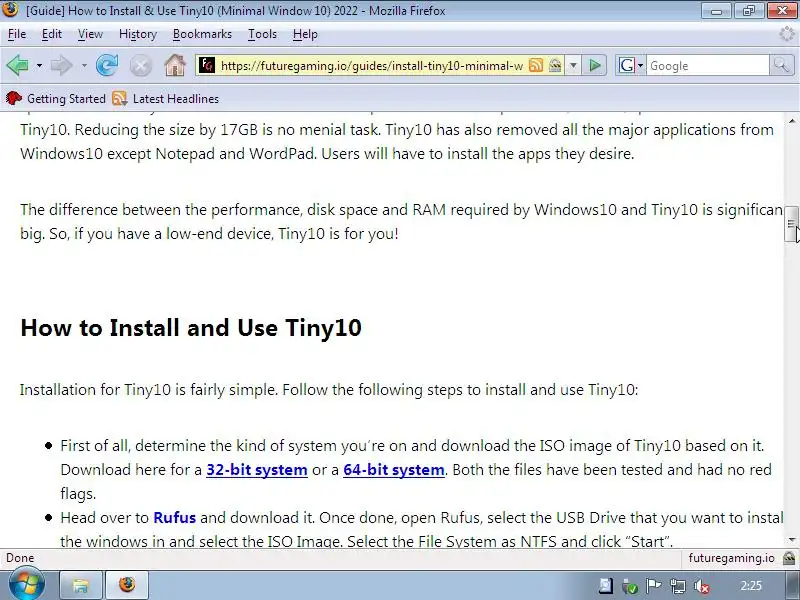This screenshot has height=600, width=800.
Task: Click the first system tray device icon
Action: (606, 586)
